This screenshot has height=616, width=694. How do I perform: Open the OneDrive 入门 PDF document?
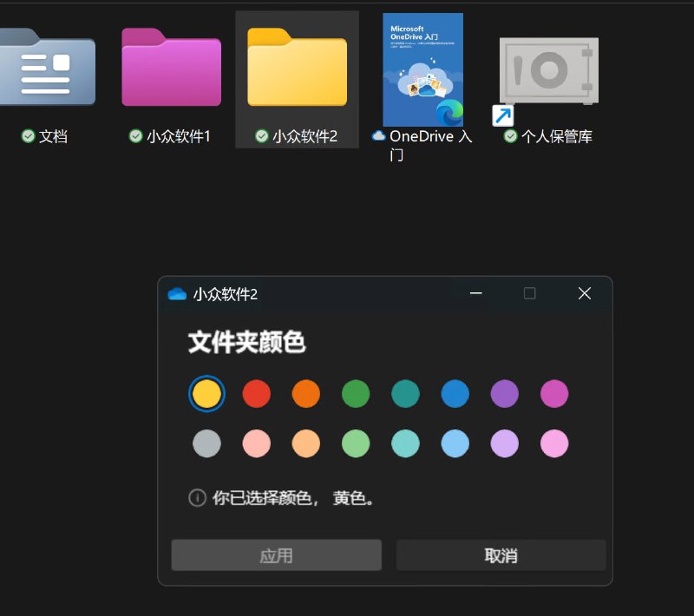coord(422,69)
